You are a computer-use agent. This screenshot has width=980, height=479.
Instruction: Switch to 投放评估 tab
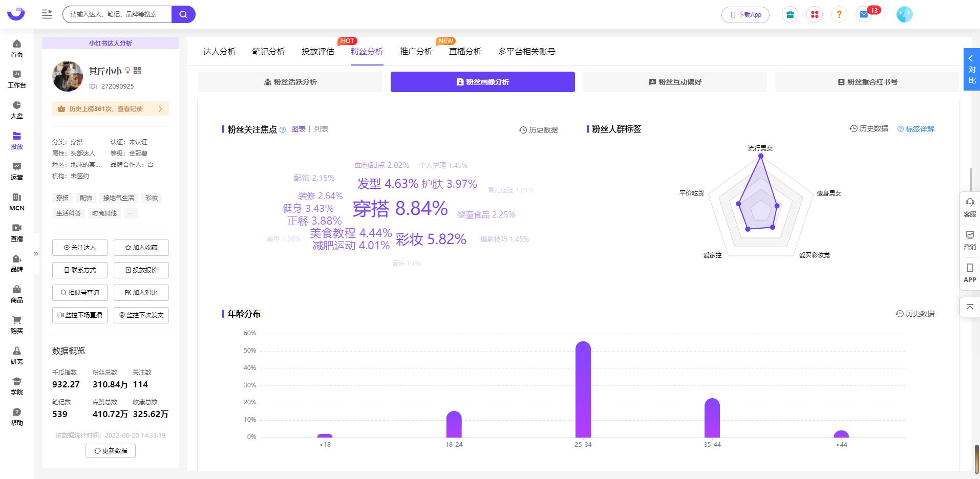click(x=318, y=52)
